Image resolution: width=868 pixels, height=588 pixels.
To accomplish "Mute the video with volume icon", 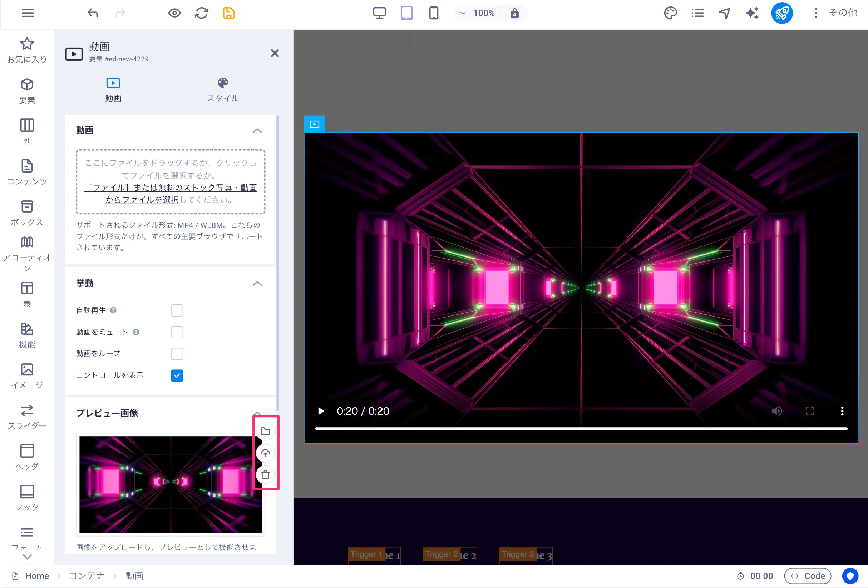I will click(777, 411).
